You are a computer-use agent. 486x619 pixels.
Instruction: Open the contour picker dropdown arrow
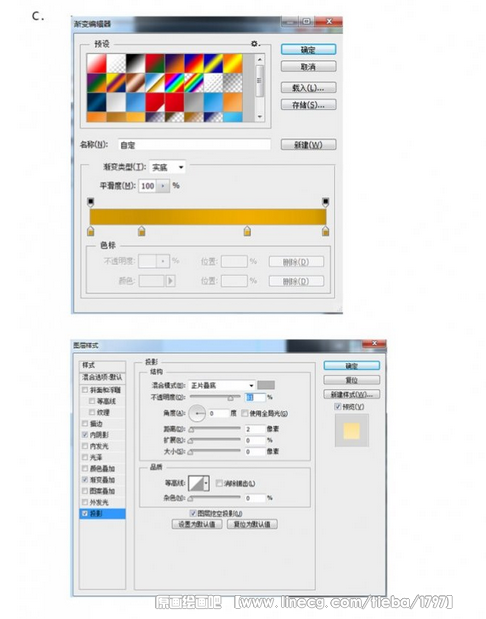pos(206,483)
